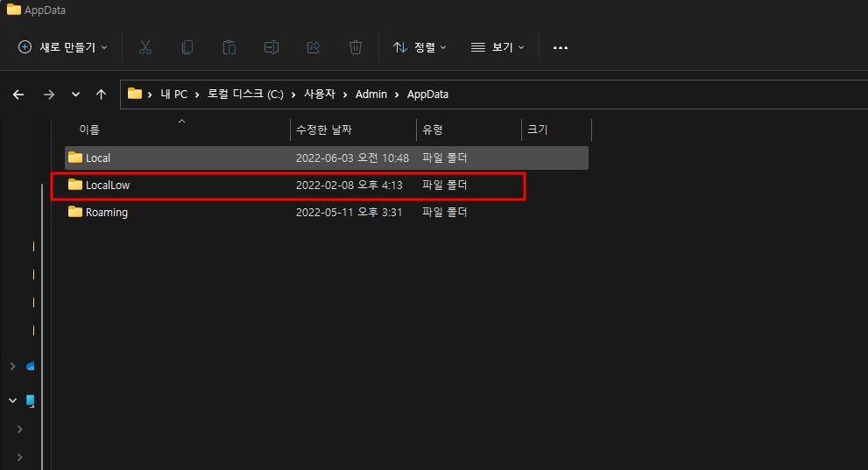The width and height of the screenshot is (868, 470).
Task: Click date 2022-02-08 오후 4:13
Action: pyautogui.click(x=349, y=186)
